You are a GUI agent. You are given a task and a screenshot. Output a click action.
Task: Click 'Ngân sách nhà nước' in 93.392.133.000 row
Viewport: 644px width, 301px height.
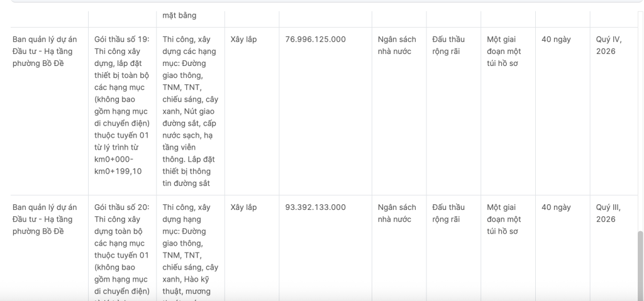coord(397,213)
